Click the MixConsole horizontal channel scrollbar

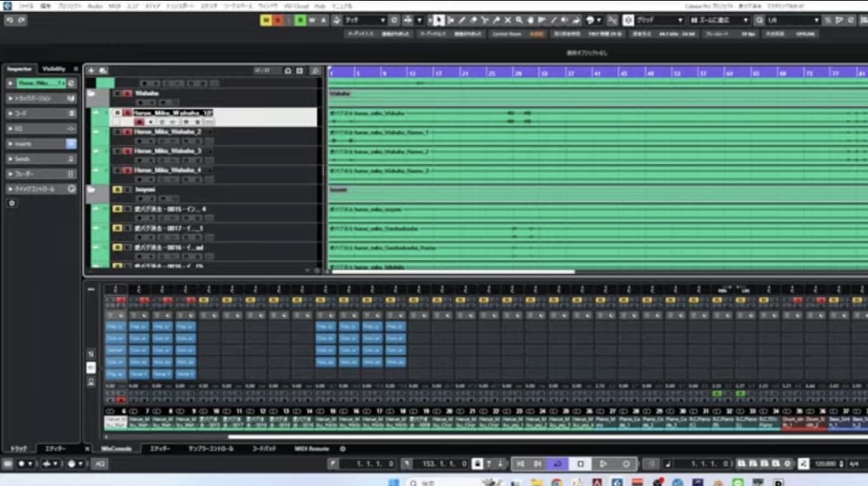(x=548, y=437)
